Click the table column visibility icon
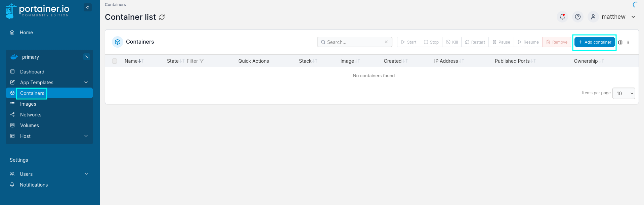644x205 pixels. (x=620, y=42)
